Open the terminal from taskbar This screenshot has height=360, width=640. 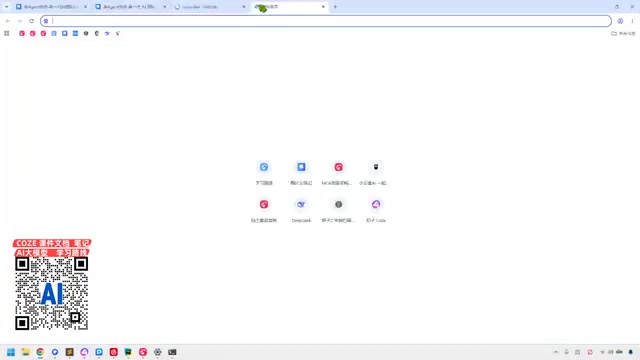172,352
